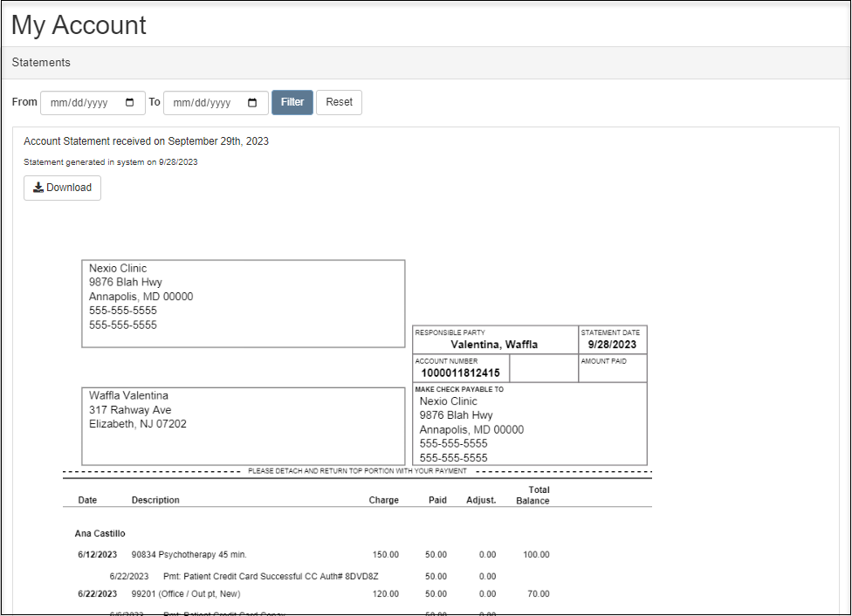Click the Description column header

155,500
